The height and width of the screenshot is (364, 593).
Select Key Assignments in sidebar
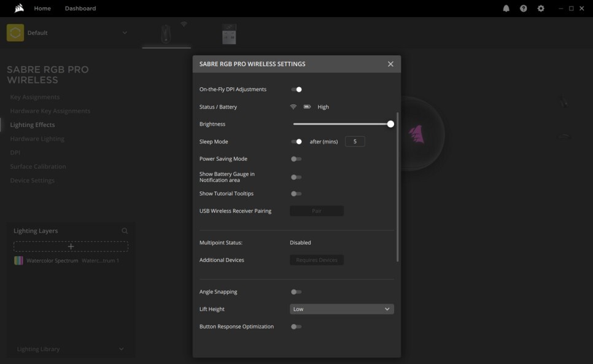point(35,97)
